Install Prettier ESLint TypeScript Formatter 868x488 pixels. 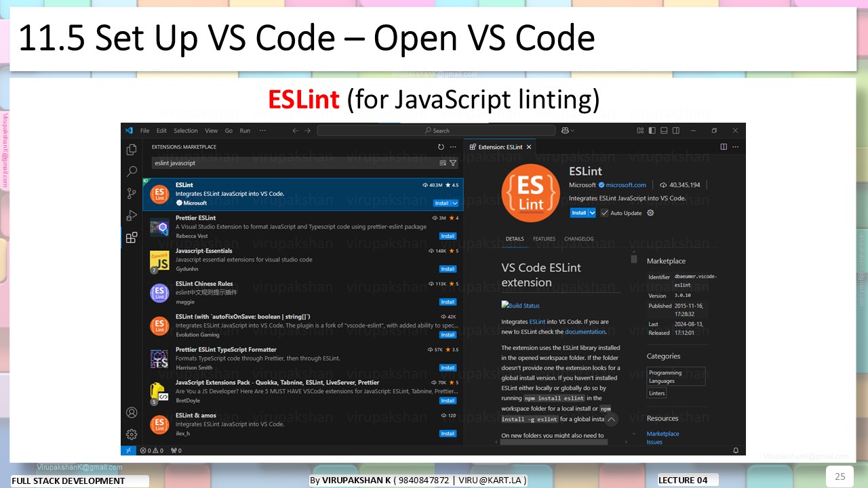(x=448, y=367)
